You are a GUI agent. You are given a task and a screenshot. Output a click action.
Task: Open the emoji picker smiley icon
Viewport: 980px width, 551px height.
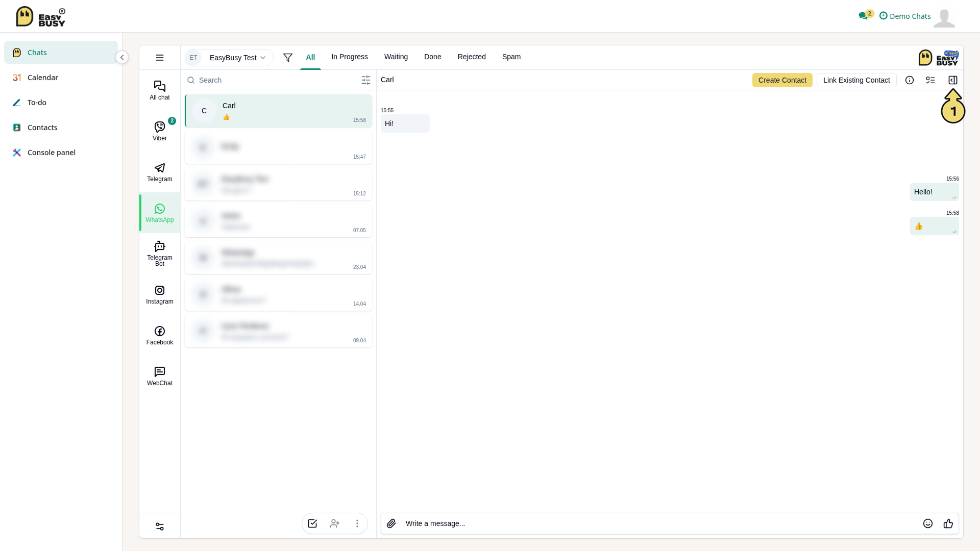coord(928,523)
